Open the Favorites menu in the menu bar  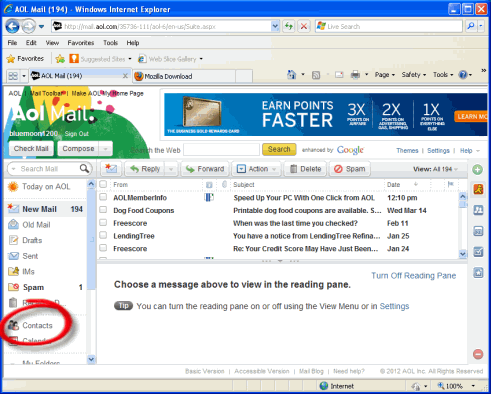coord(81,43)
